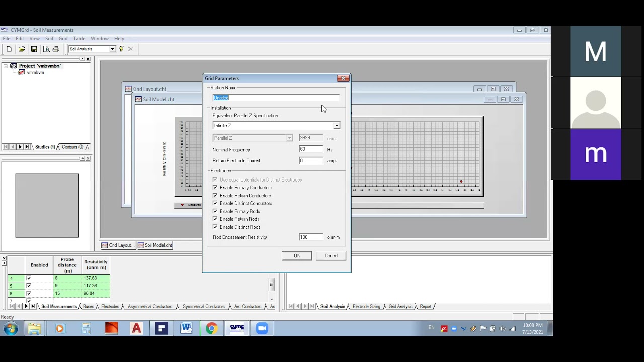Click the Return Electrode Current field
Image resolution: width=644 pixels, height=362 pixels.
click(310, 161)
